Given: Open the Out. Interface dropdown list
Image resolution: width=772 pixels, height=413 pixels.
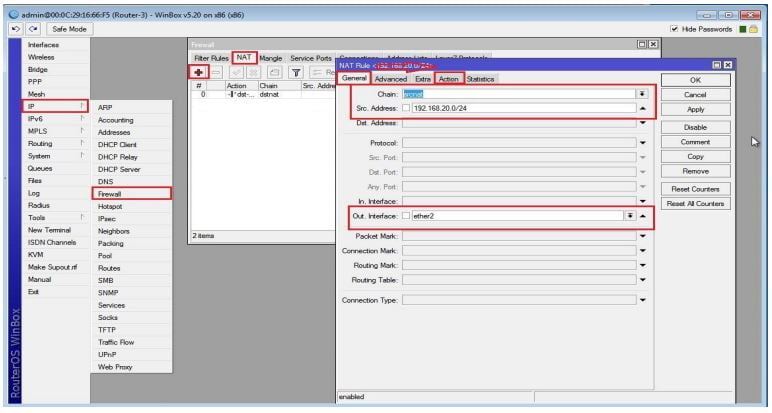Looking at the screenshot, I should [629, 215].
